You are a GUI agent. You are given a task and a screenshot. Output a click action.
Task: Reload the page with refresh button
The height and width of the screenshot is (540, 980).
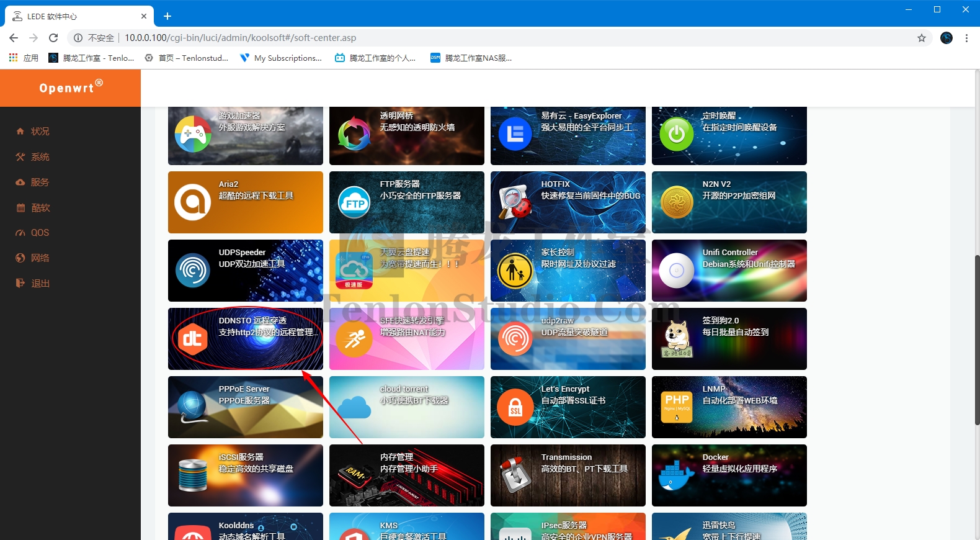53,38
